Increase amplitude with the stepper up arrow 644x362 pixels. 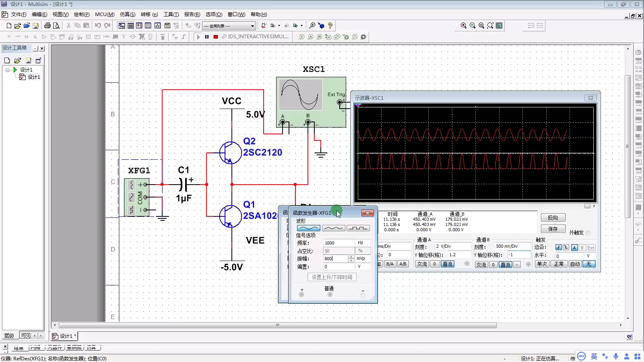[x=351, y=257]
